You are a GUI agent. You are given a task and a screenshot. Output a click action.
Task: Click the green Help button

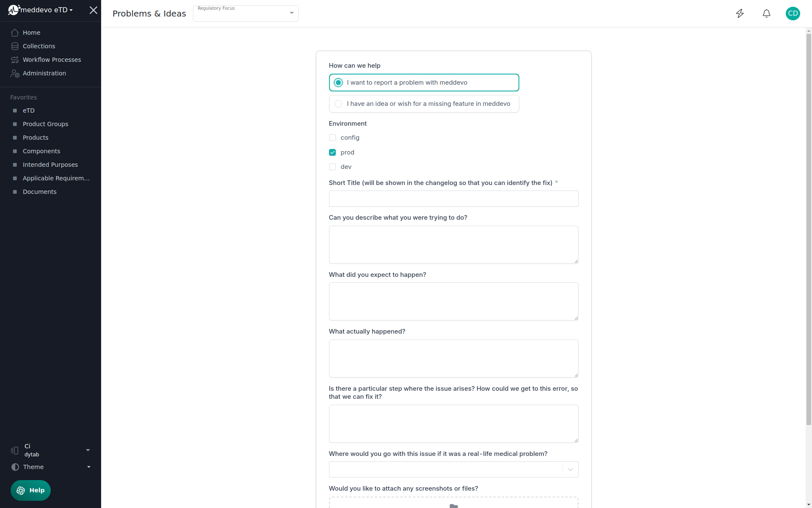coord(30,490)
